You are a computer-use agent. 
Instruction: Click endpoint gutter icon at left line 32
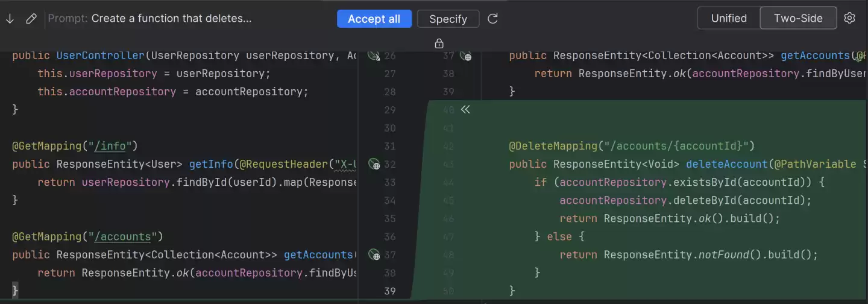[374, 164]
